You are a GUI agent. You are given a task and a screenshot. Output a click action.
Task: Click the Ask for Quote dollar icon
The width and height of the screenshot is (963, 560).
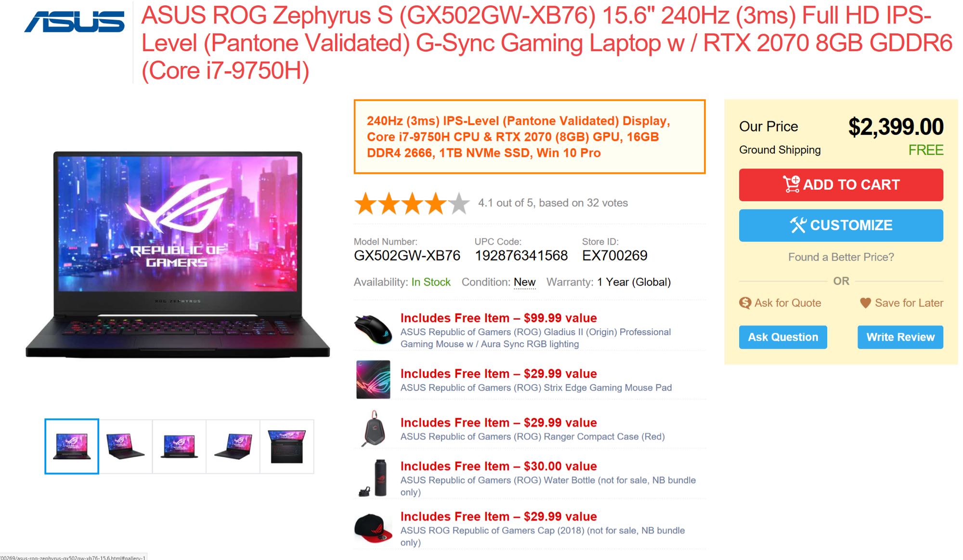[745, 303]
